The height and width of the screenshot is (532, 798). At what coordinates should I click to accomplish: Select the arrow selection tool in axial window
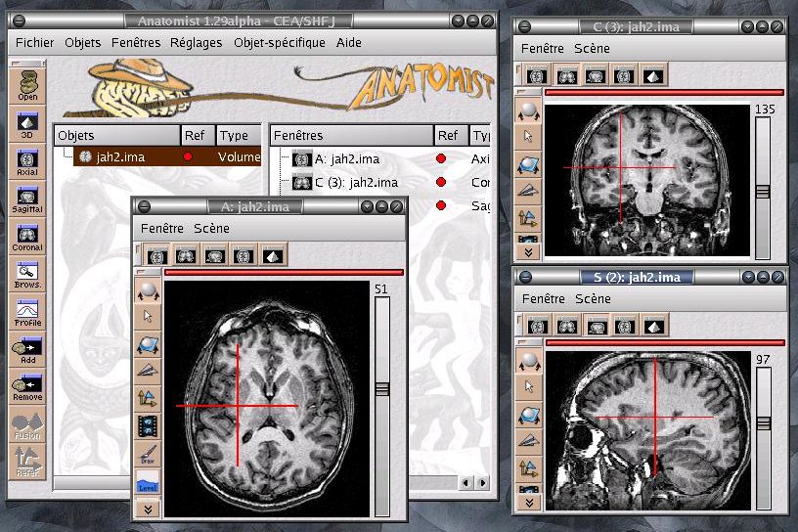(148, 316)
